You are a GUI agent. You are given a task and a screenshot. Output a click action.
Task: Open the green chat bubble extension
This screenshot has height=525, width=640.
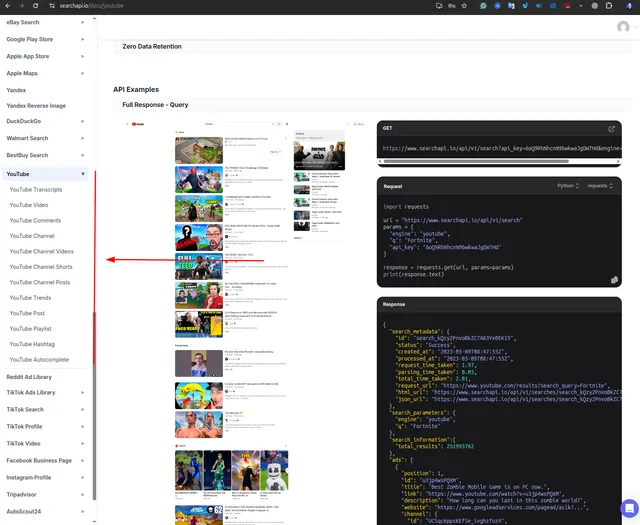click(483, 6)
